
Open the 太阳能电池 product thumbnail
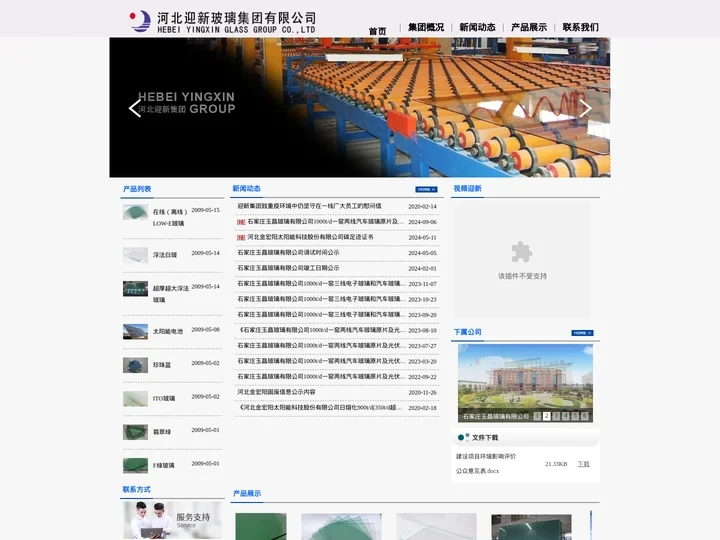tap(135, 332)
